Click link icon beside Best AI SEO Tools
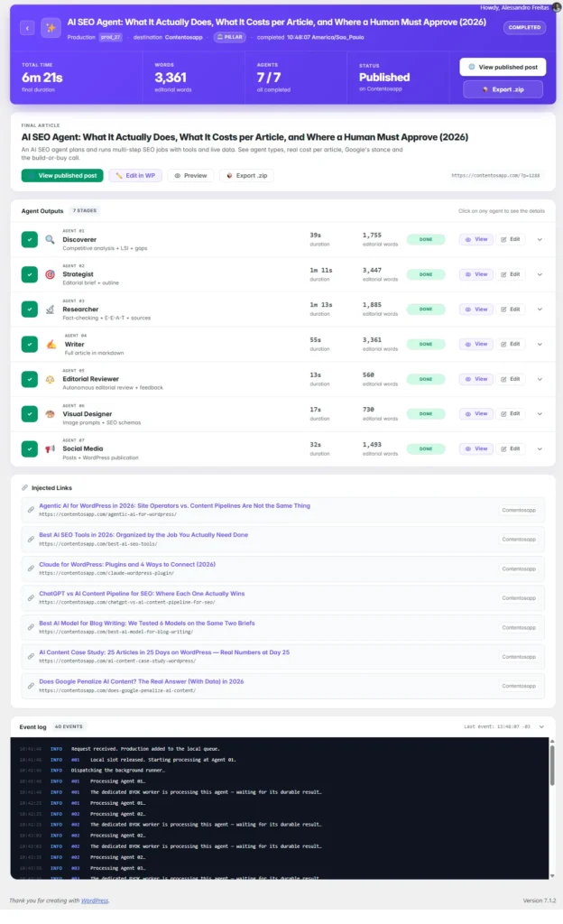 click(31, 540)
